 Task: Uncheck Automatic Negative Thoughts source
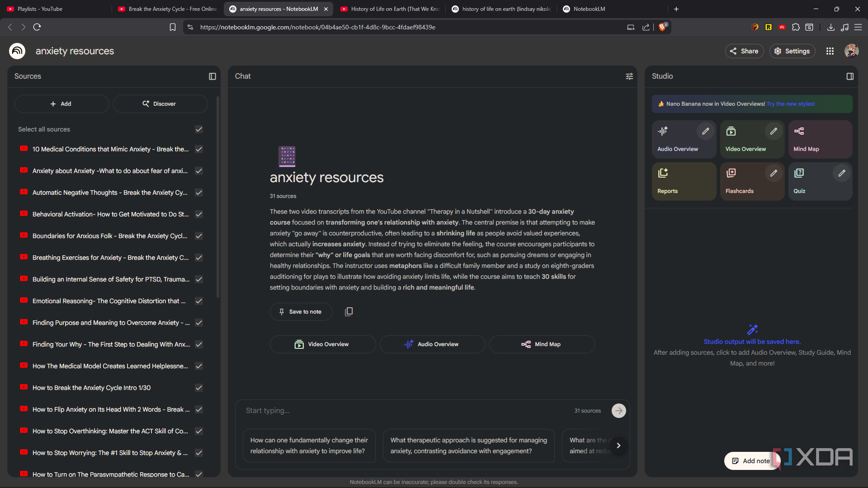point(198,192)
